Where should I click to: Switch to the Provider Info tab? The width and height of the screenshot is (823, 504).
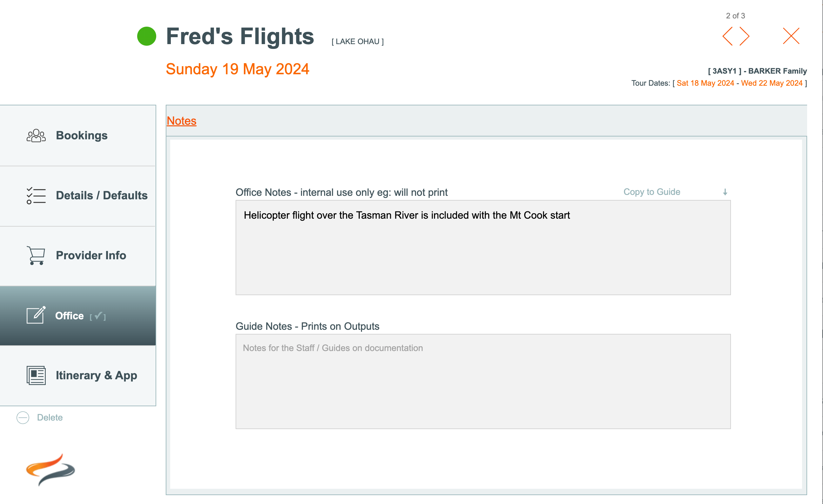91,255
